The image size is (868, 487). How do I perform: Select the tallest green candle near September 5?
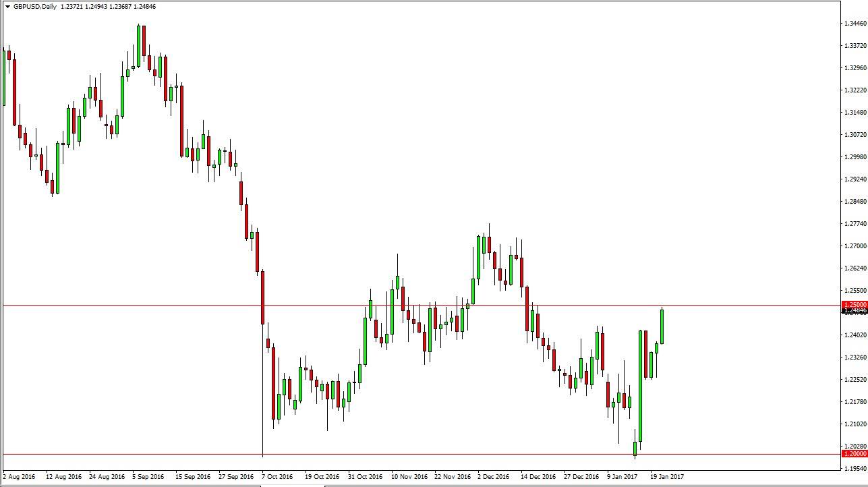[138, 47]
